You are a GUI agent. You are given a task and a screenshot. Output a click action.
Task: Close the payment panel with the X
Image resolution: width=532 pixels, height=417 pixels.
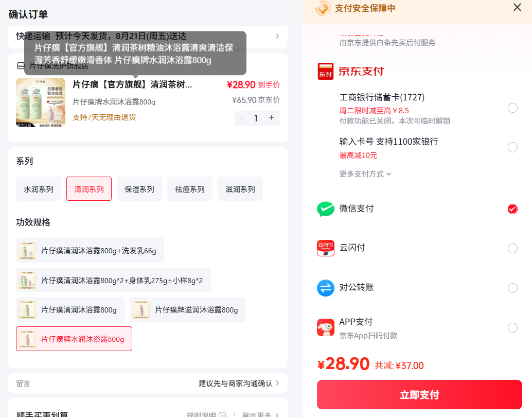[x=517, y=8]
